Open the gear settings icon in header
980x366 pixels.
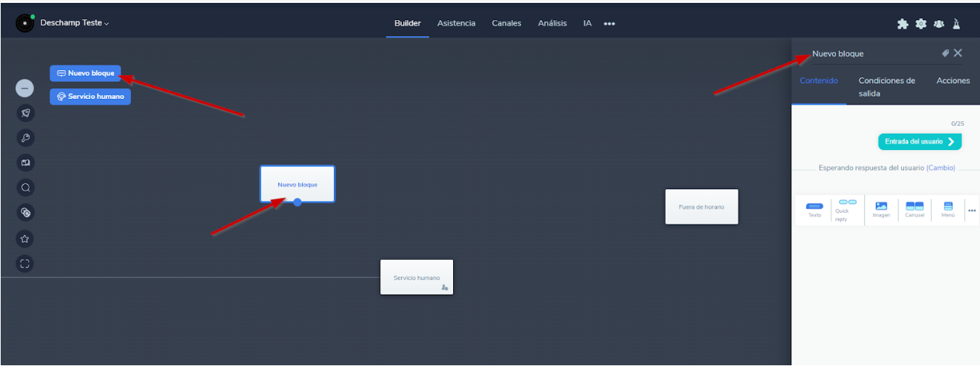tap(921, 24)
